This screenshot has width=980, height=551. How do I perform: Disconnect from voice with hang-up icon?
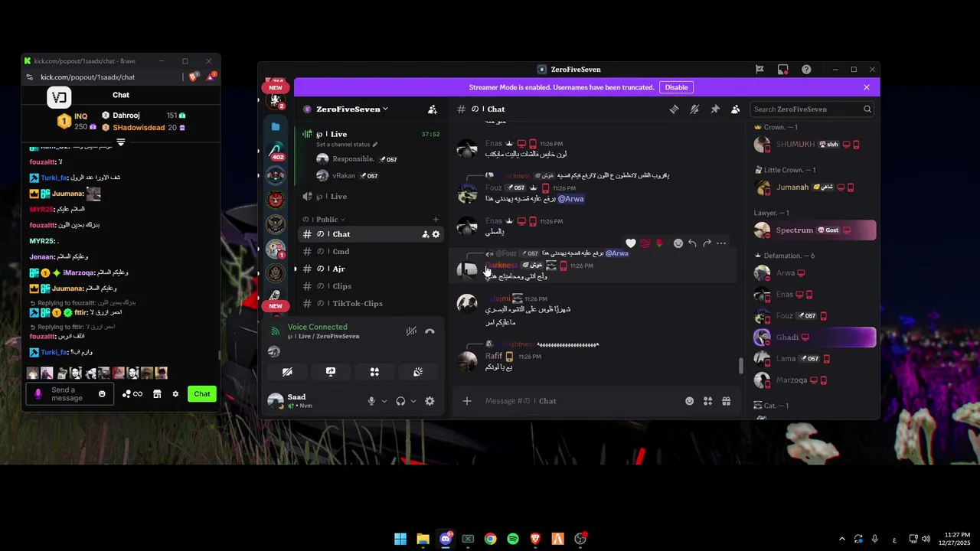pyautogui.click(x=430, y=331)
